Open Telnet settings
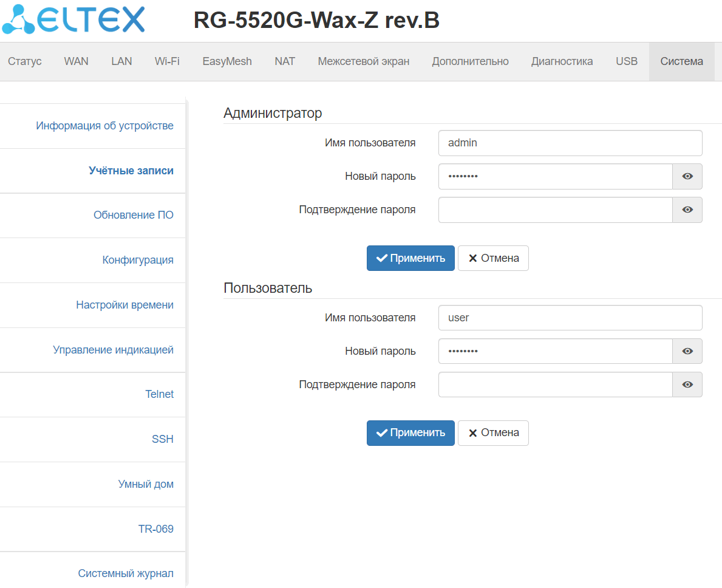The height and width of the screenshot is (588, 722). tap(159, 394)
